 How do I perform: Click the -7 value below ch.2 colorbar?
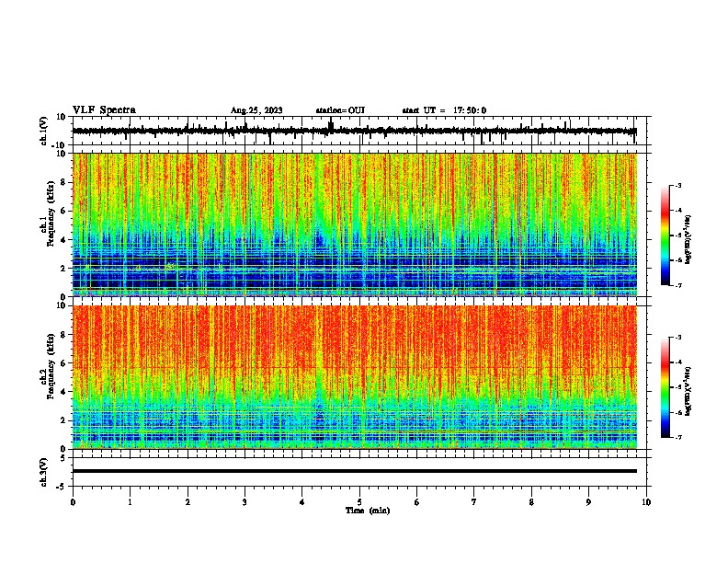(x=677, y=437)
